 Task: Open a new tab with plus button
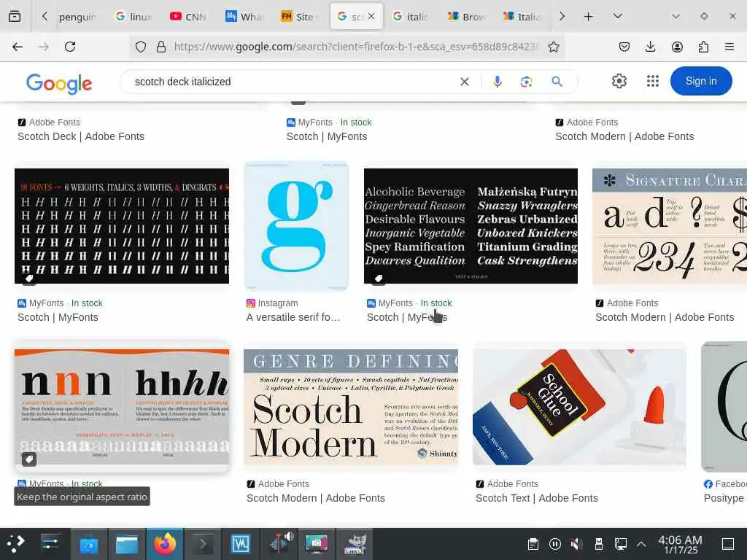[x=589, y=16]
